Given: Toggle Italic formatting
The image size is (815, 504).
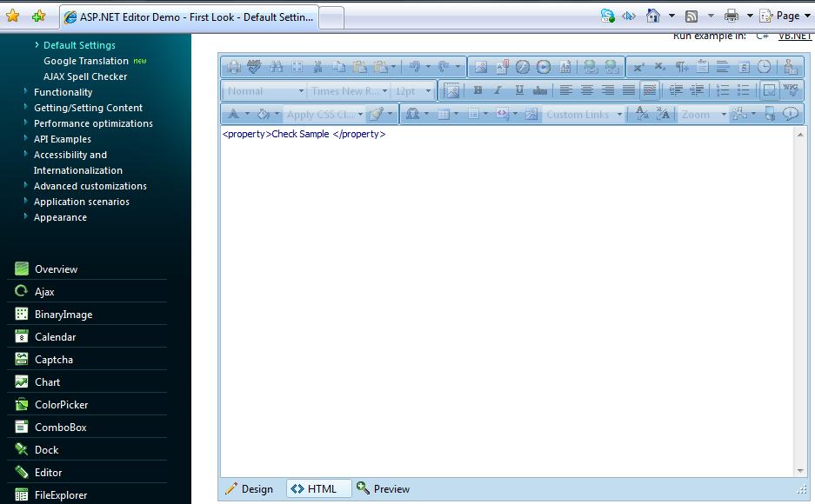Looking at the screenshot, I should (x=498, y=91).
